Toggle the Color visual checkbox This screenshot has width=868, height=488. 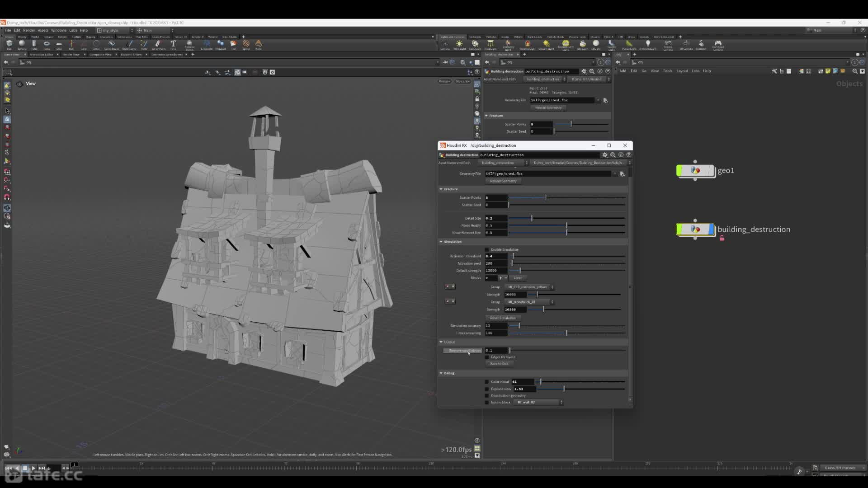point(487,382)
